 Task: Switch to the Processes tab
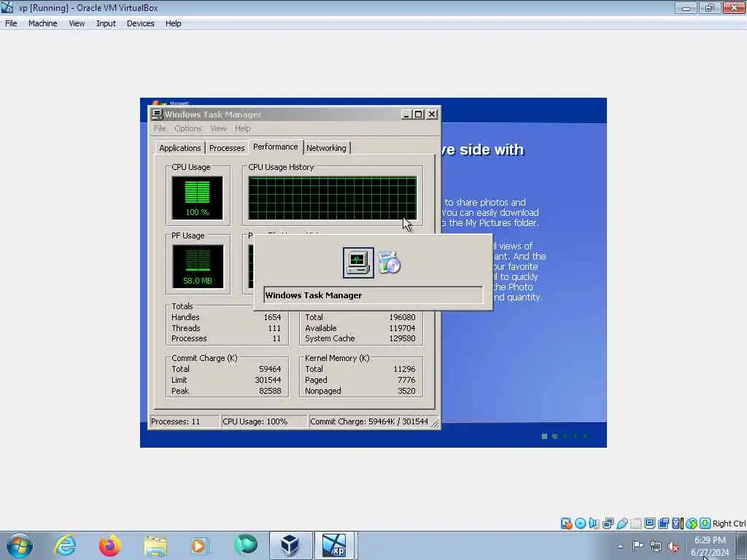227,148
